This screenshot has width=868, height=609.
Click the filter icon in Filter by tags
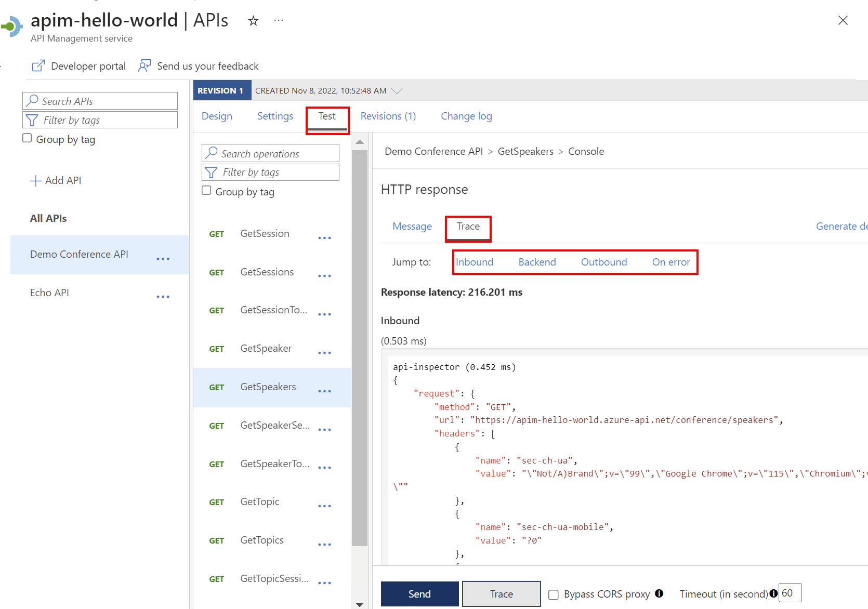pyautogui.click(x=32, y=120)
